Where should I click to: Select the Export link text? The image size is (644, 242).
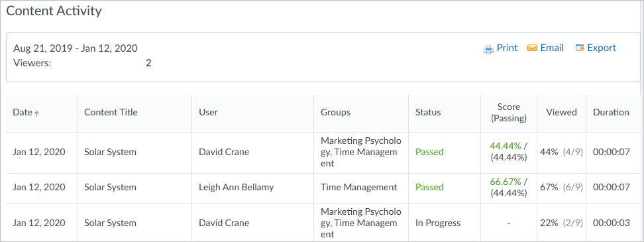tap(602, 48)
